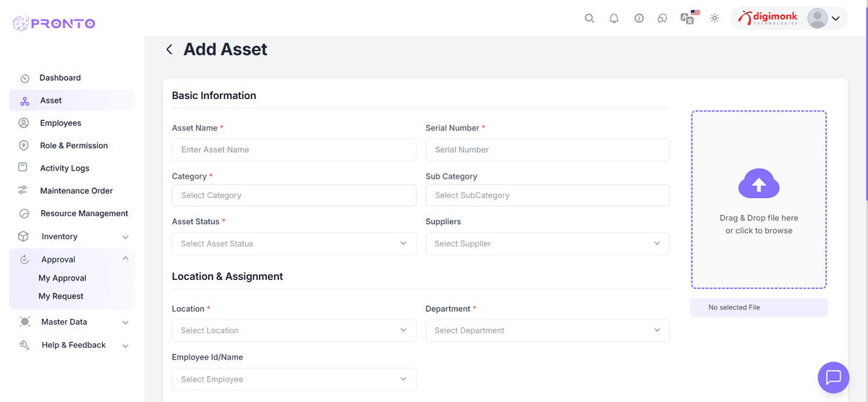Select Asset in sidebar menu
Viewport: 868px width, 402px height.
pyautogui.click(x=72, y=100)
